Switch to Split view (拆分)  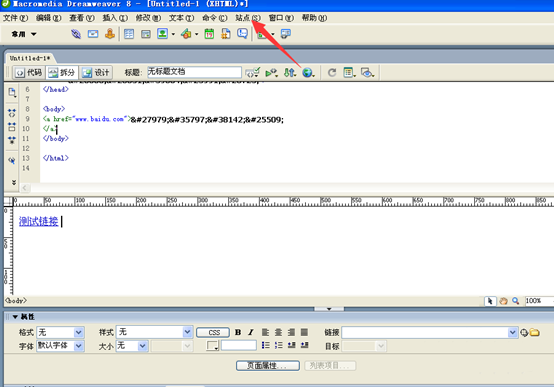pos(62,72)
